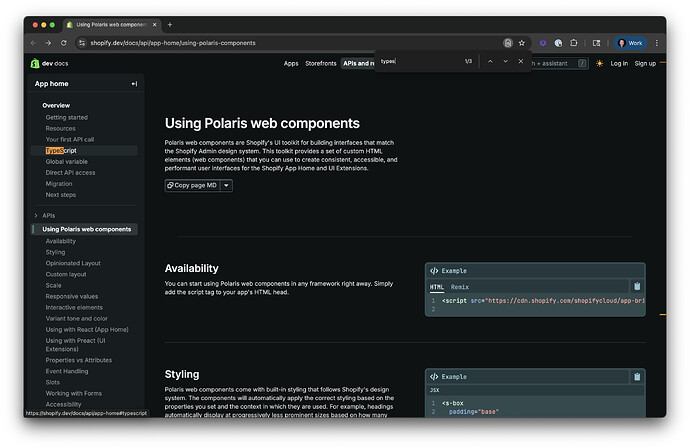The height and width of the screenshot is (448, 690).
Task: Jump to Using with React (App Home)
Action: 87,329
